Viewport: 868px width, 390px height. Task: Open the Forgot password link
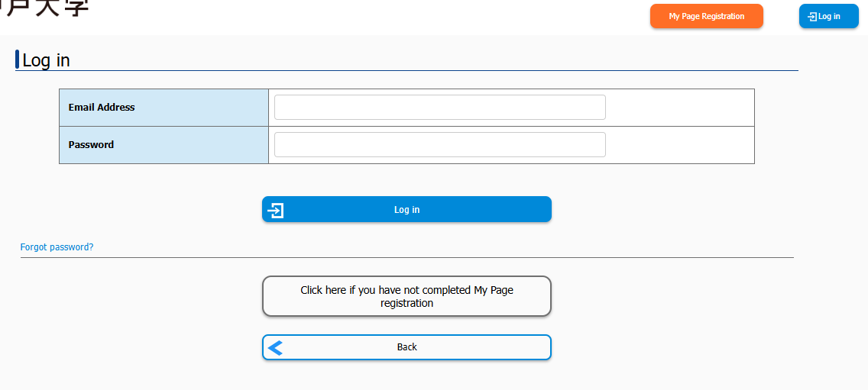(x=57, y=247)
